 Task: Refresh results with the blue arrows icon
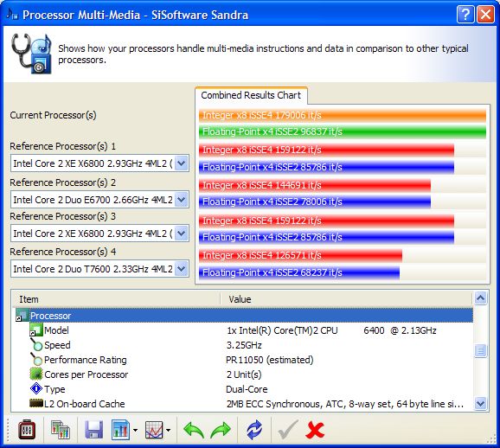[254, 430]
